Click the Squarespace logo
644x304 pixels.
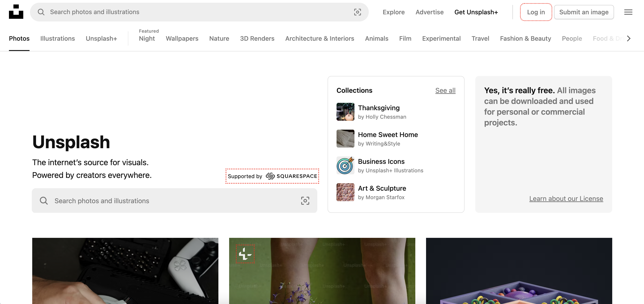pos(292,176)
